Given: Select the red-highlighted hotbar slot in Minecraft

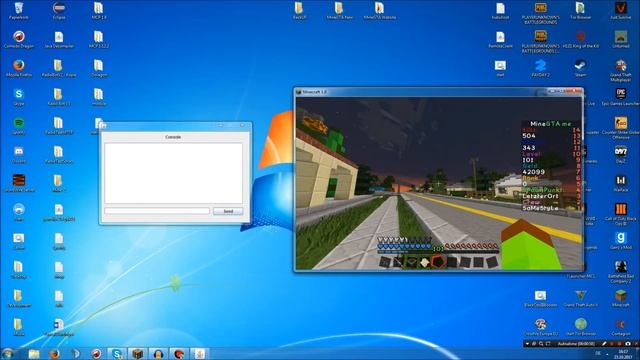Looking at the screenshot, I should [x=438, y=262].
